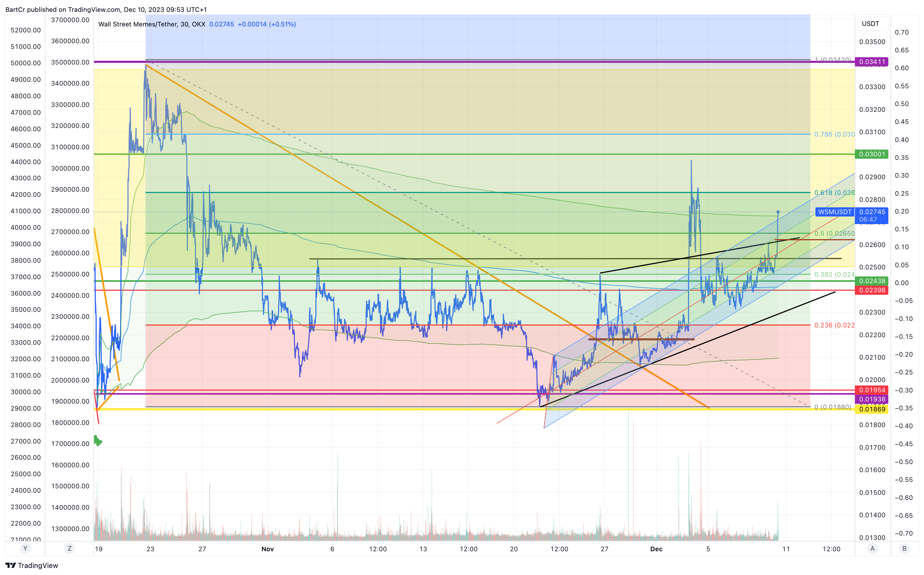Image resolution: width=924 pixels, height=575 pixels.
Task: Click the 52000.00 tick on the left scale
Action: tap(25, 30)
